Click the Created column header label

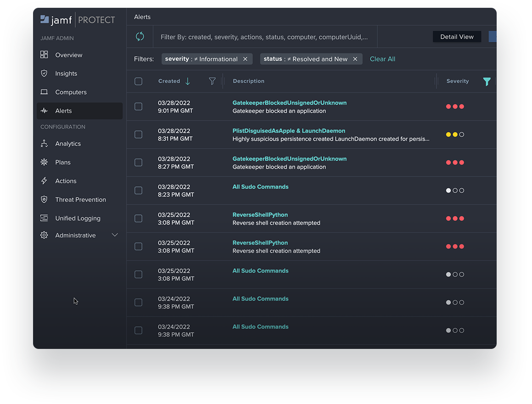(x=169, y=81)
